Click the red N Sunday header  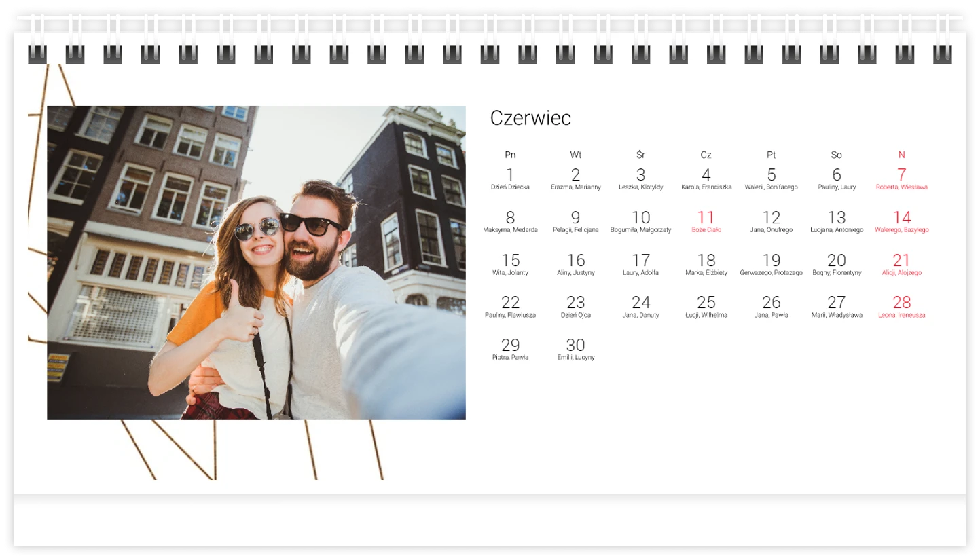[x=901, y=155]
